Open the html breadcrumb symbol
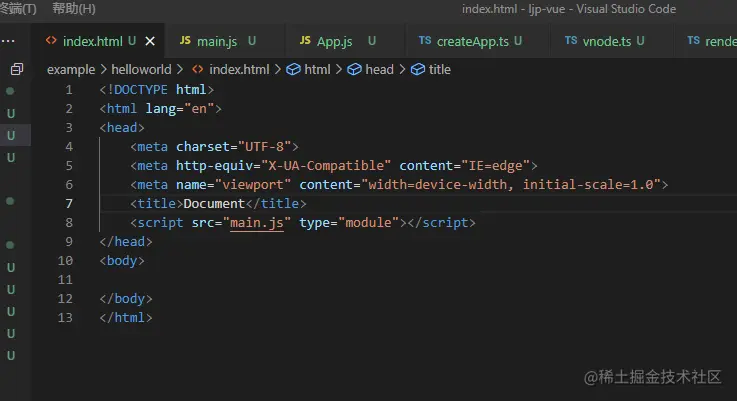Image resolution: width=737 pixels, height=401 pixels. (317, 70)
